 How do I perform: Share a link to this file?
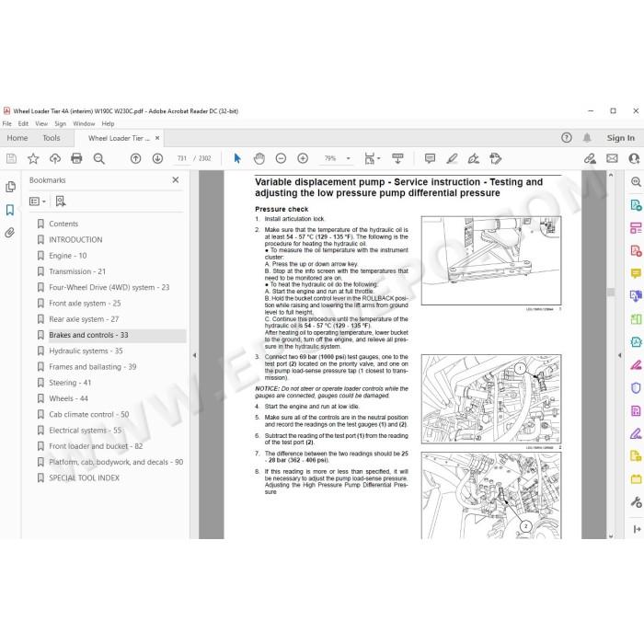click(591, 158)
